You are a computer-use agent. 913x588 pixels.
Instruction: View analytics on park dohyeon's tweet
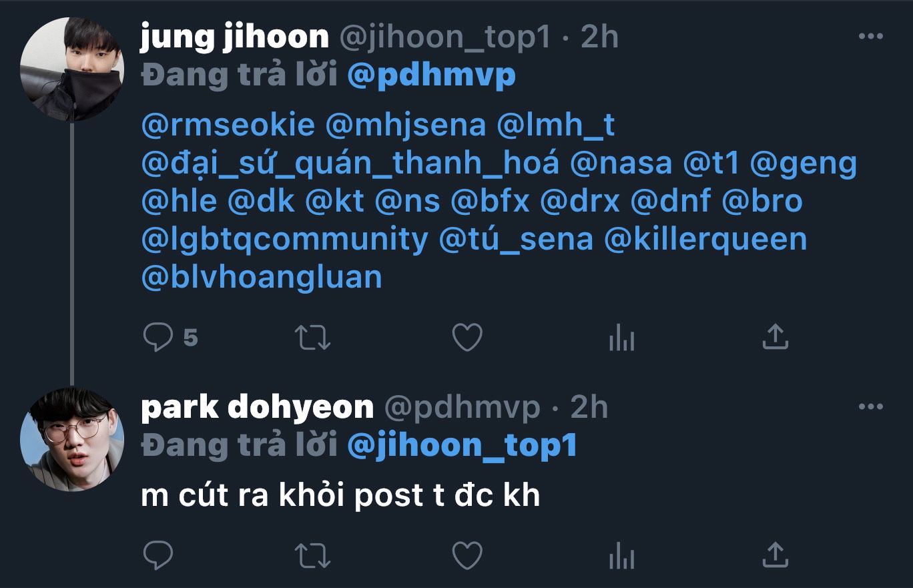(621, 555)
